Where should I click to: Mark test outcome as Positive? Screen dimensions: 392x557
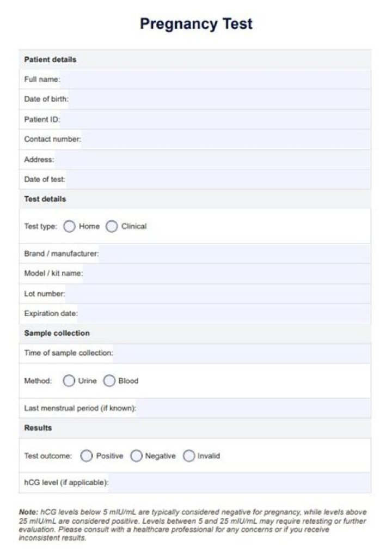[x=86, y=456]
